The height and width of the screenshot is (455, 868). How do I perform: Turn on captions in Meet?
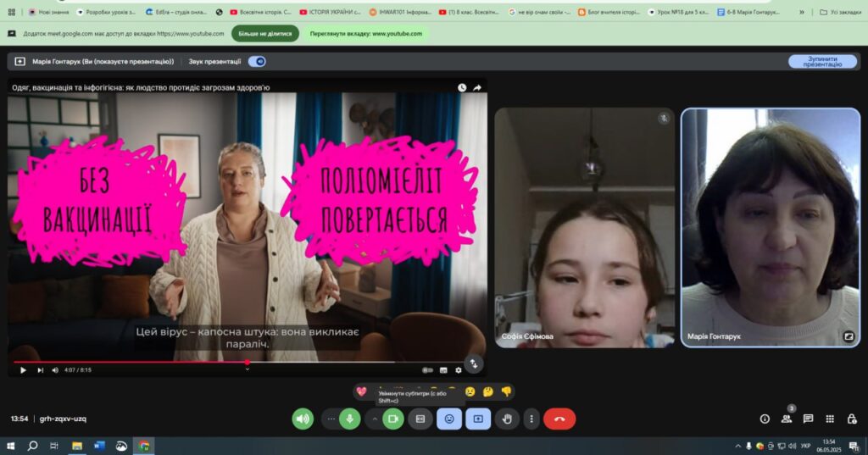pos(420,419)
